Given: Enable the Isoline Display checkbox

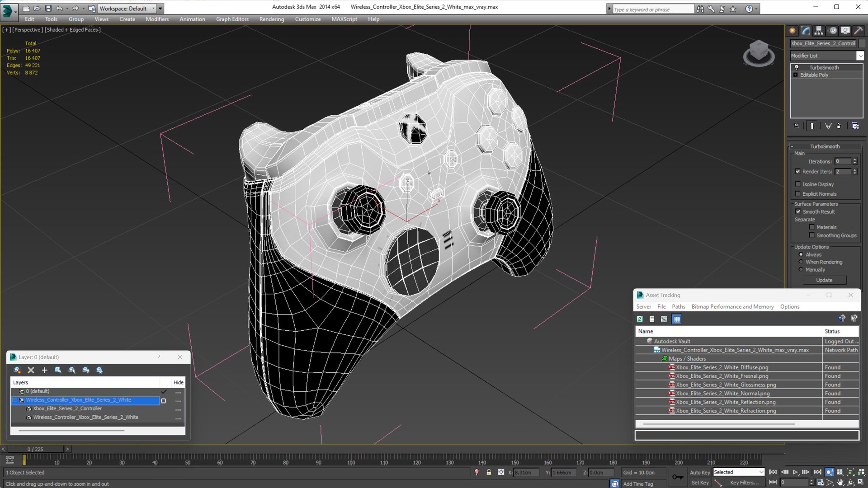Looking at the screenshot, I should [x=798, y=184].
